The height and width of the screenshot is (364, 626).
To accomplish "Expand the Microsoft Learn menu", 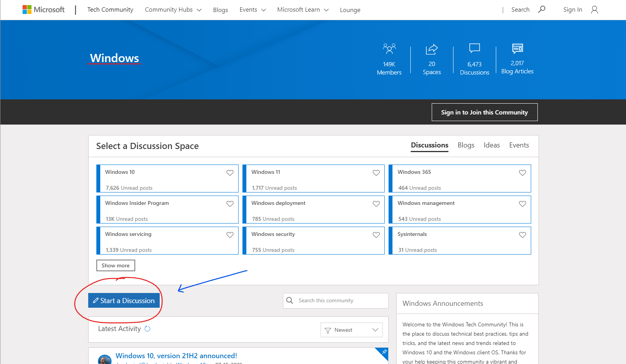I will tap(303, 10).
